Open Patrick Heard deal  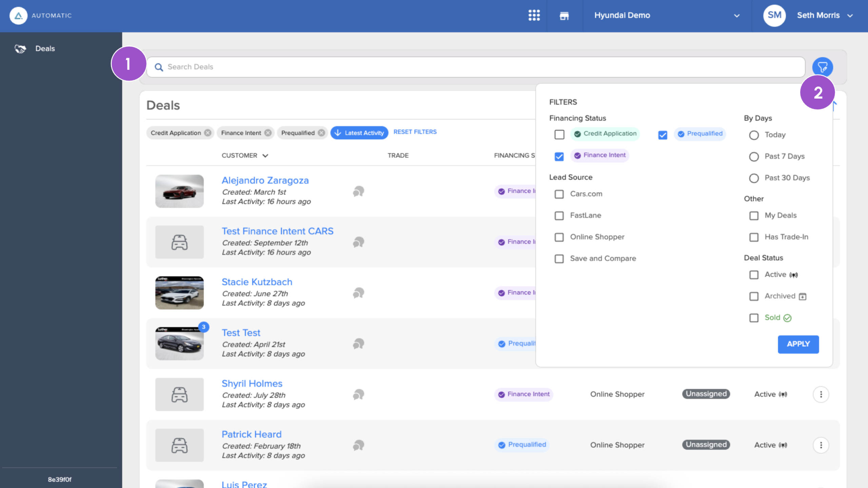252,434
